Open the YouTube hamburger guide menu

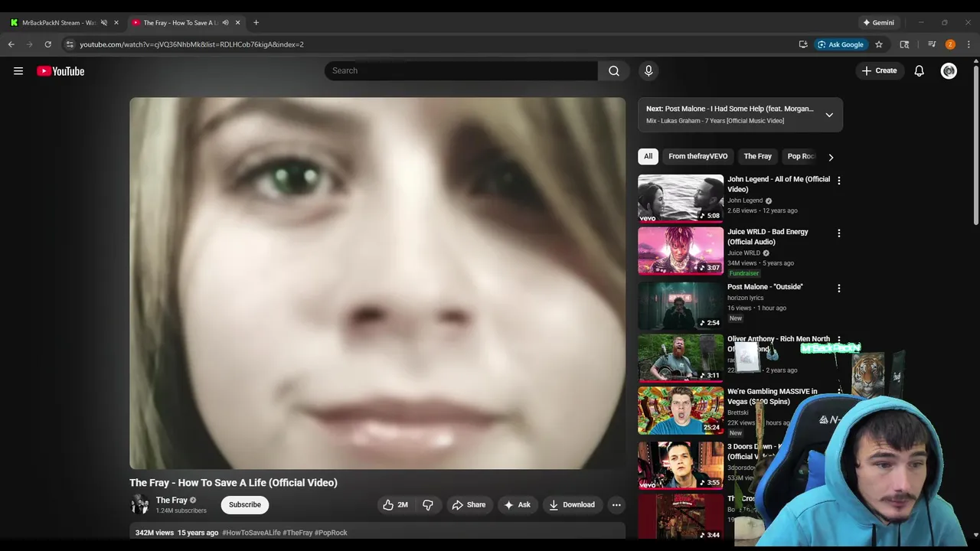pyautogui.click(x=18, y=71)
